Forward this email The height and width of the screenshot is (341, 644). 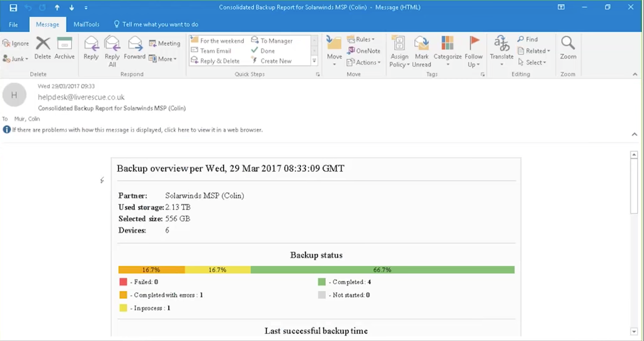tap(135, 49)
